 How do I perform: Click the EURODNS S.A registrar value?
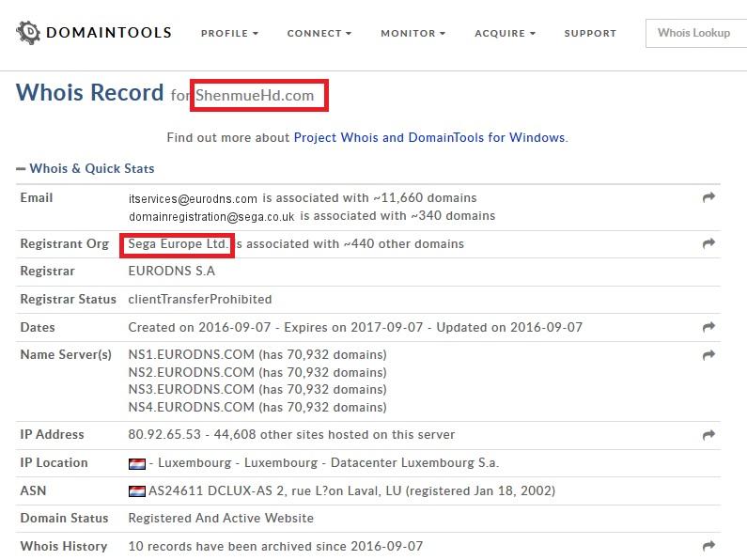click(172, 271)
